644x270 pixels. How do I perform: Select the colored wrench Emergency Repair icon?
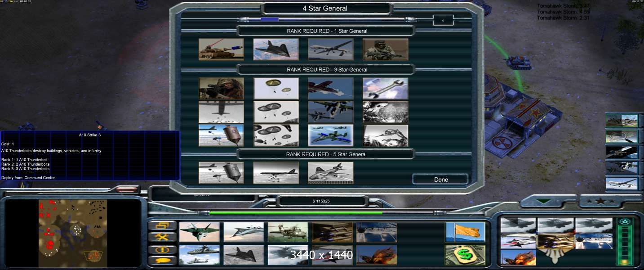(386, 89)
